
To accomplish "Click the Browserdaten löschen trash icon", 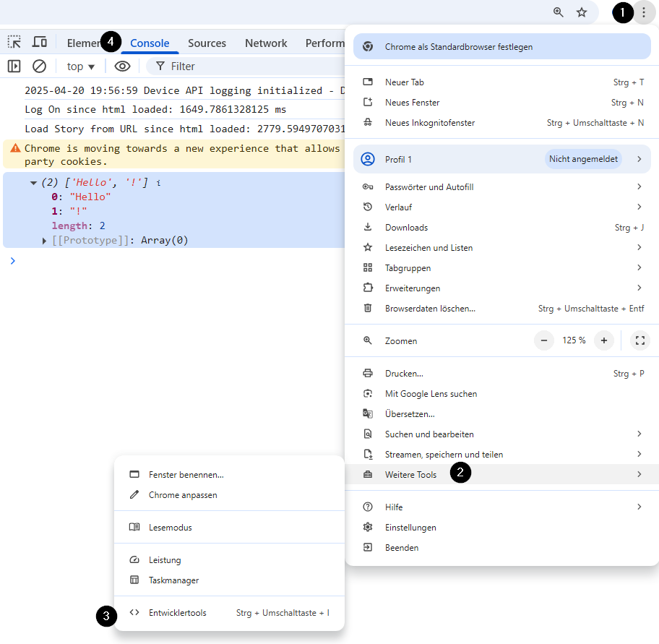I will [x=368, y=308].
